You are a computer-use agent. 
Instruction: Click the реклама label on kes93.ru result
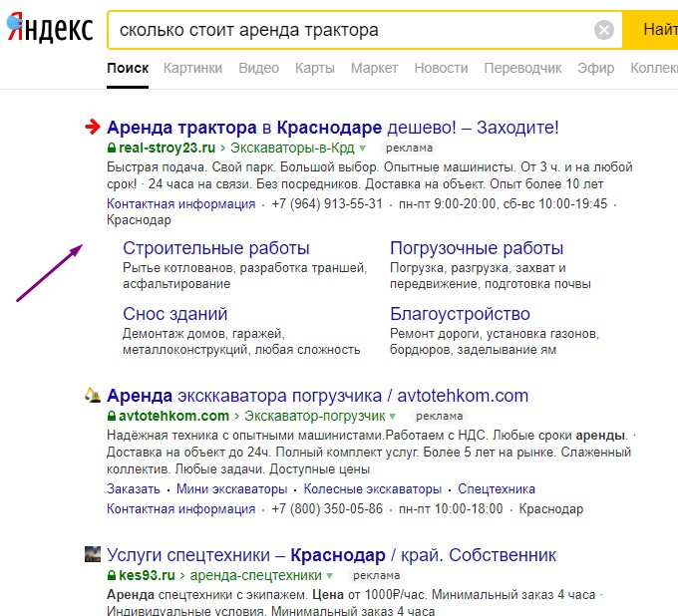[376, 576]
